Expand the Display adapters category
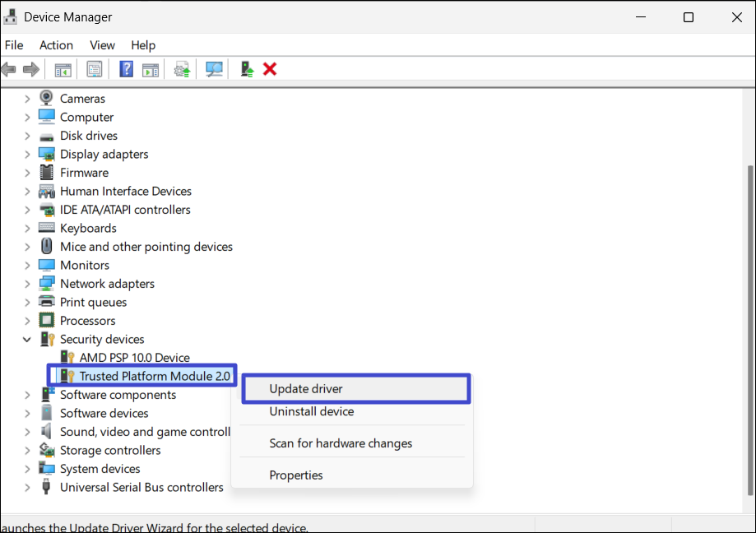The image size is (756, 533). click(x=27, y=154)
